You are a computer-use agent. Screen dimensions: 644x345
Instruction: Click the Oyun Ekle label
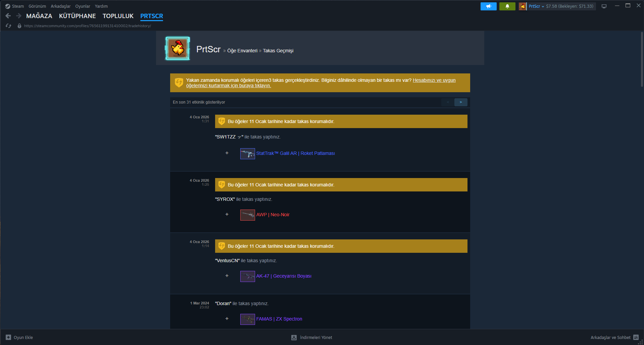(x=23, y=338)
